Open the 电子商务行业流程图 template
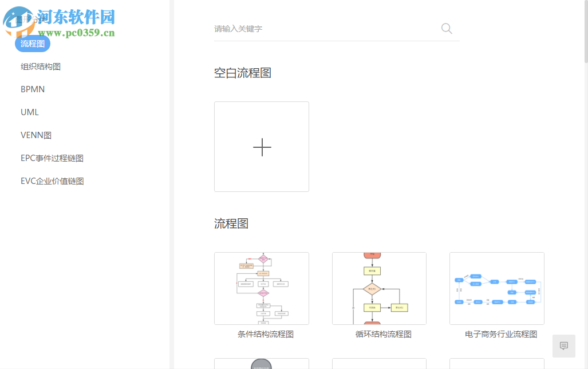 pyautogui.click(x=496, y=288)
